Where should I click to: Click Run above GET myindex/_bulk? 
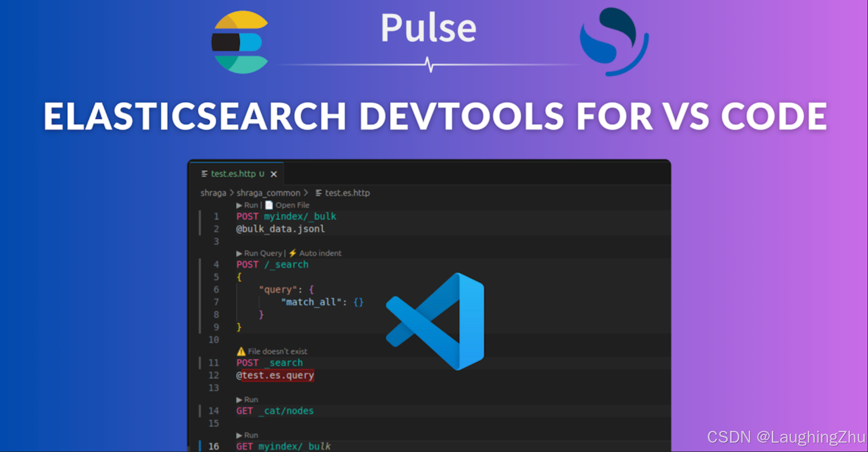[247, 435]
